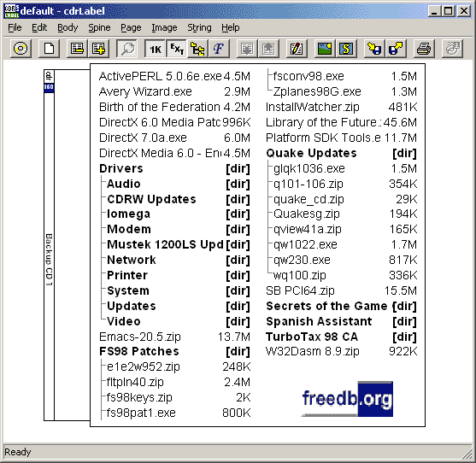
Task: Open the Spine menu
Action: pos(99,27)
